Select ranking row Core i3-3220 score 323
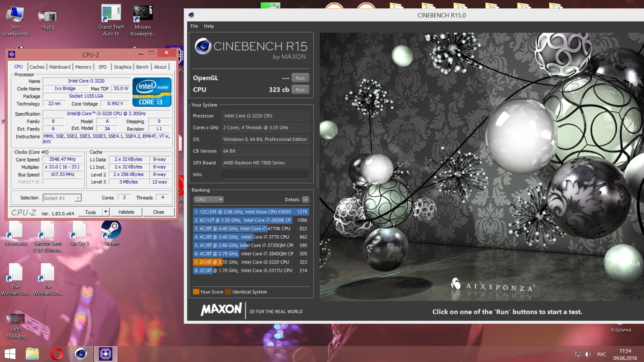This screenshot has width=644, height=362. tap(251, 262)
